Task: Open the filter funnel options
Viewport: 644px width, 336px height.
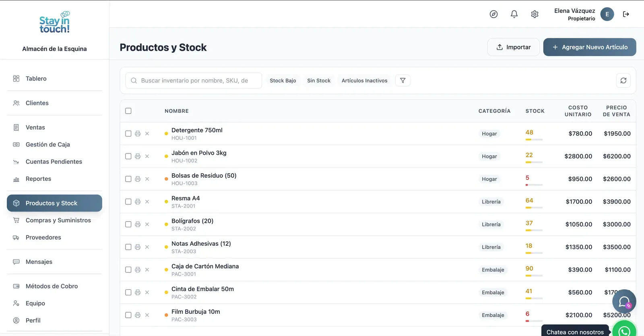Action: (x=403, y=81)
